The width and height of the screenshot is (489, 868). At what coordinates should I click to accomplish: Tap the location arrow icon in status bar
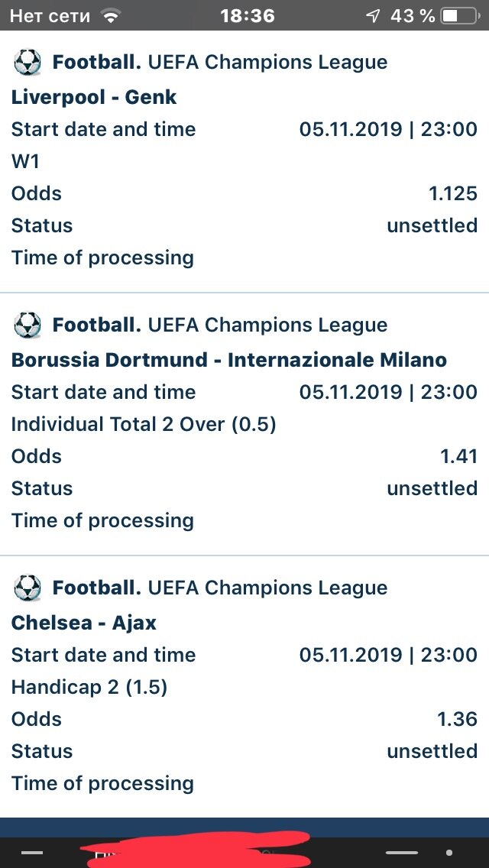(374, 16)
